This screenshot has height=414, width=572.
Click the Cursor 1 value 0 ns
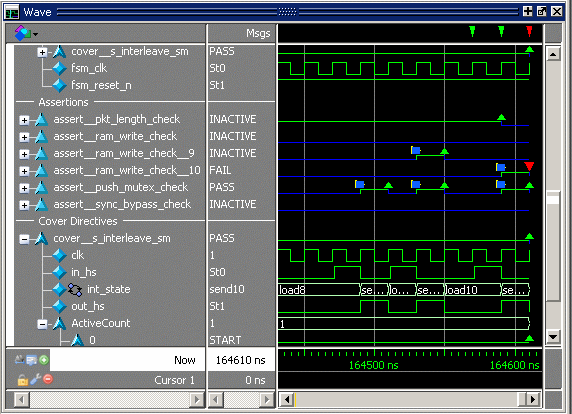click(255, 380)
